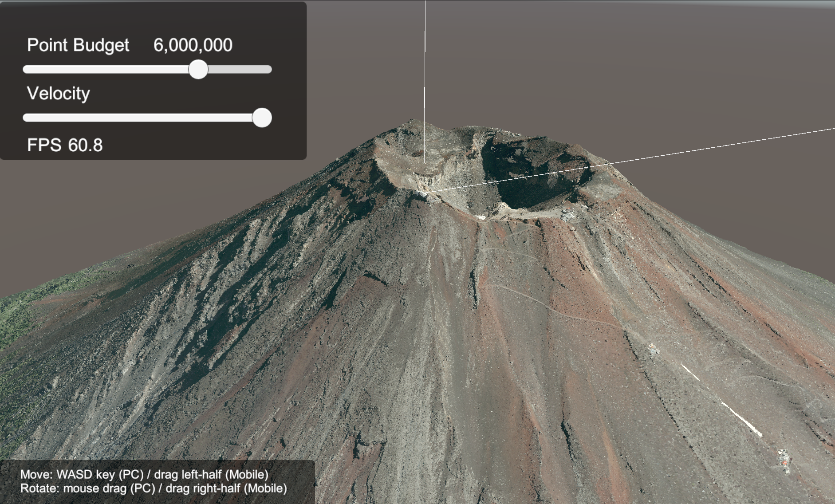Click the Velocity slider handle
Screen dimensions: 835x504
click(262, 118)
